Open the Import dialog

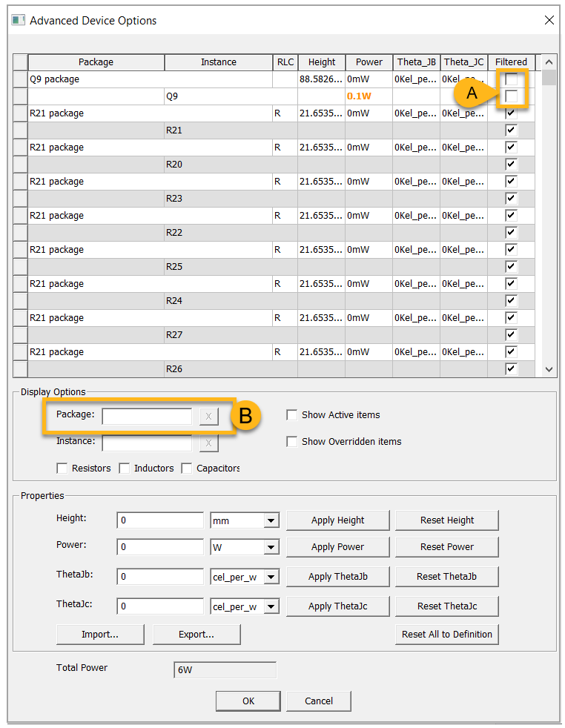coord(100,635)
